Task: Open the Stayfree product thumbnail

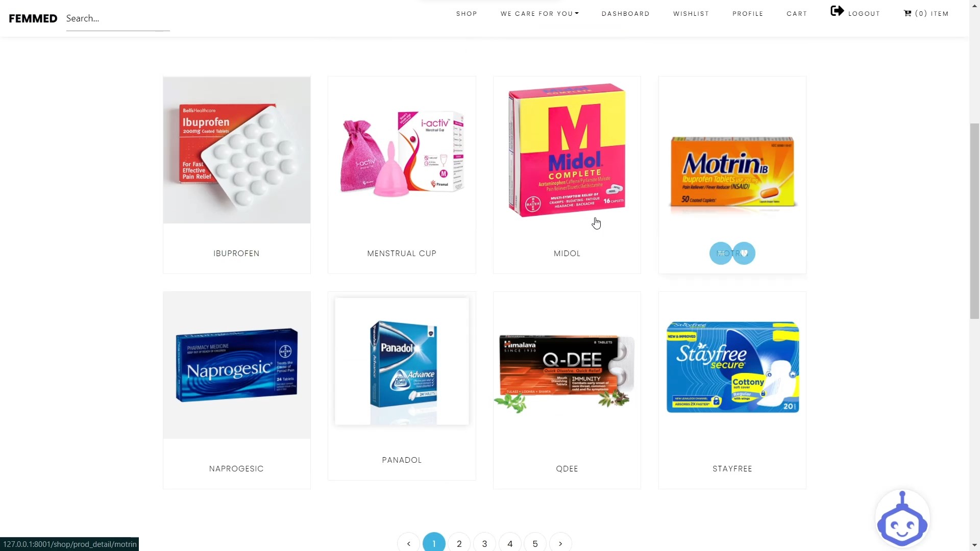Action: (732, 366)
